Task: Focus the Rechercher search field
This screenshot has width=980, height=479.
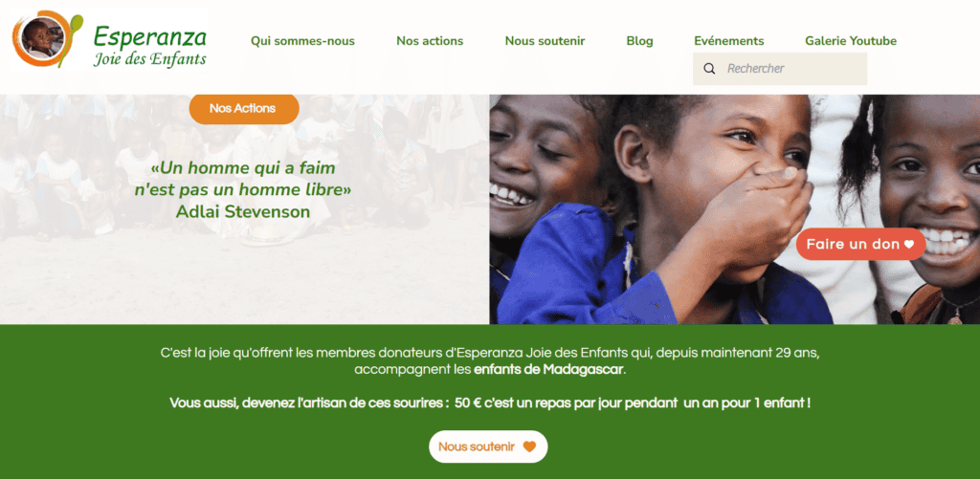Action: 780,69
